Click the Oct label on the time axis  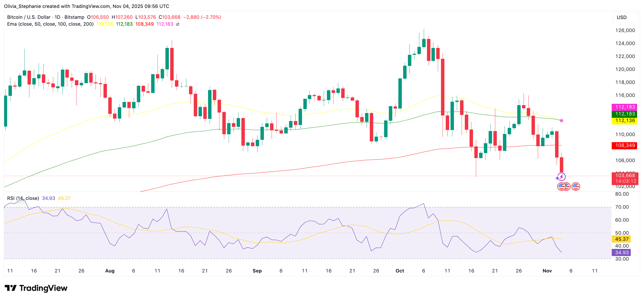tap(400, 271)
